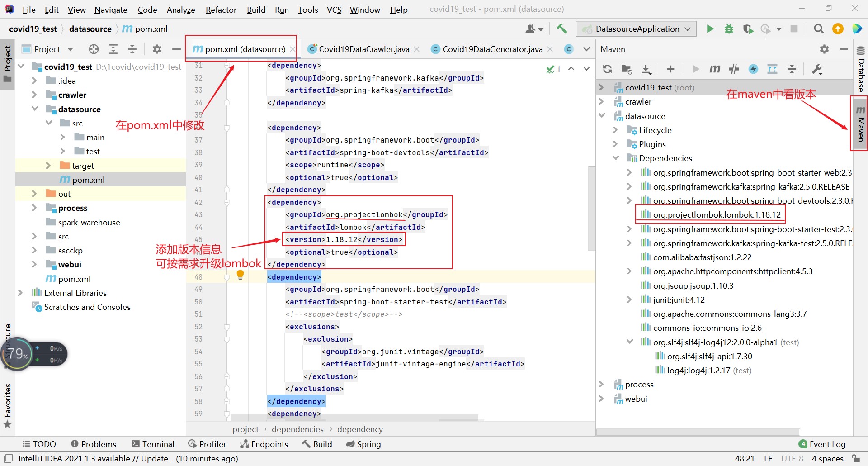Open the Terminal tool window

point(153,444)
